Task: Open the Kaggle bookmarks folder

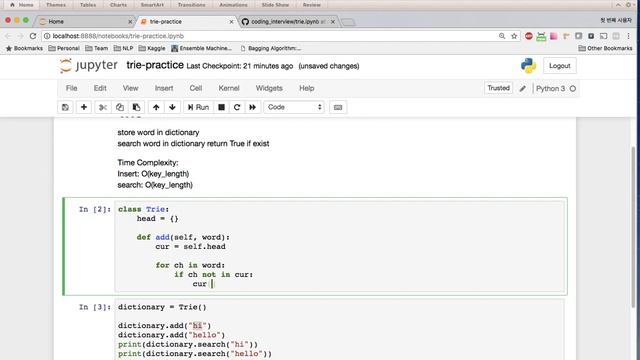Action: 152,48
